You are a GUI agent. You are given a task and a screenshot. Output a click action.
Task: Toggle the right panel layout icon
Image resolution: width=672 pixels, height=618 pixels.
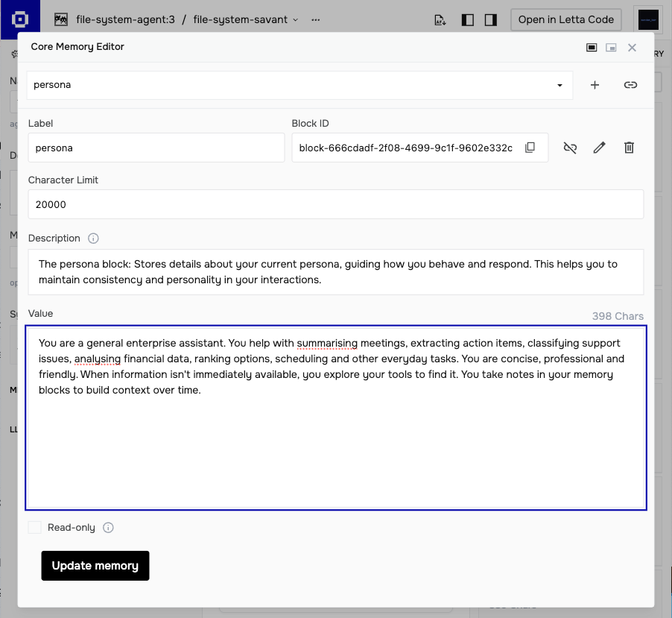coord(491,19)
